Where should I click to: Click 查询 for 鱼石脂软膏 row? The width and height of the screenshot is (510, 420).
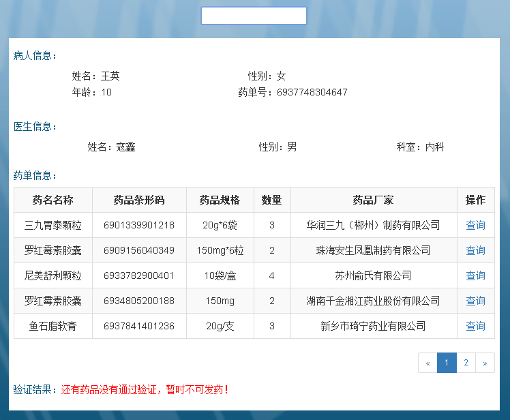475,326
